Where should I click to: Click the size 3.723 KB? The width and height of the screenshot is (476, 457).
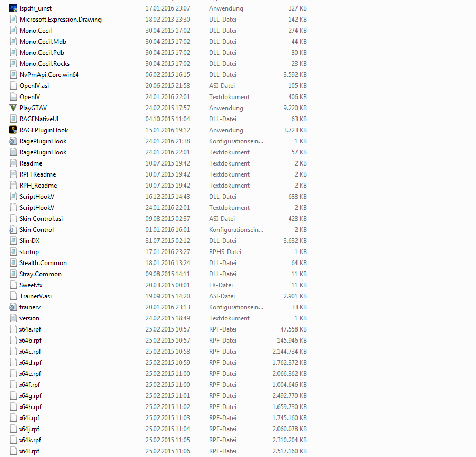point(295,130)
